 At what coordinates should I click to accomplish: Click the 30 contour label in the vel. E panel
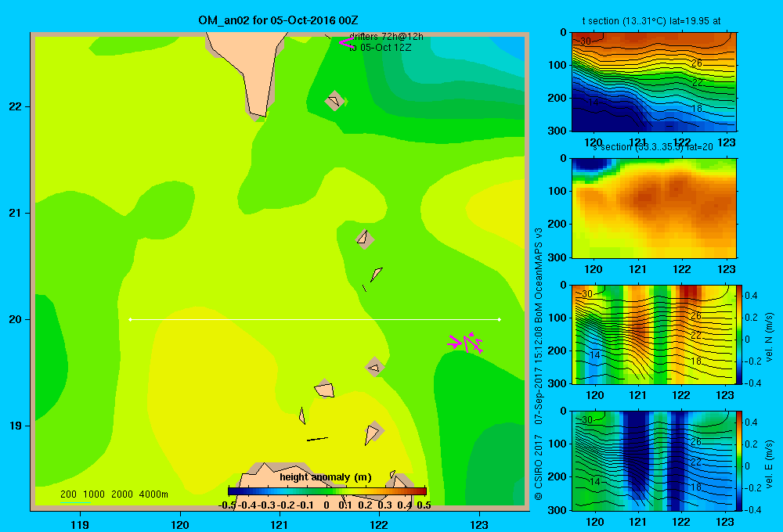587,420
